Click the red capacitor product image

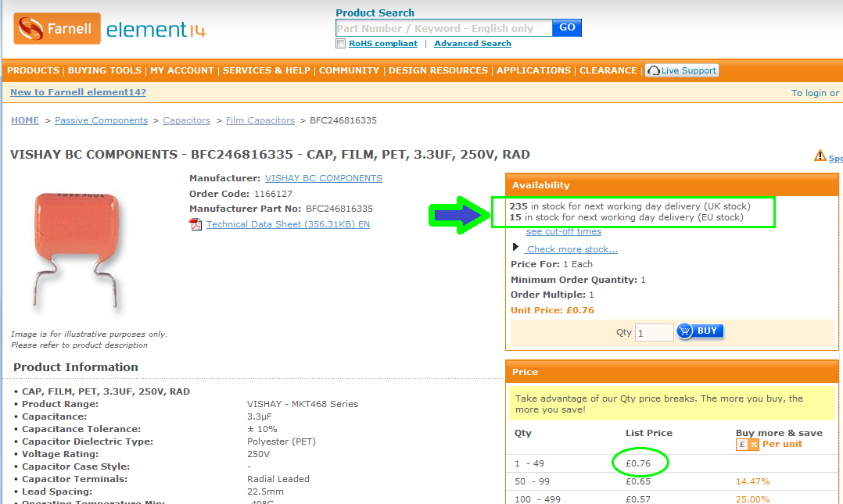tap(75, 250)
